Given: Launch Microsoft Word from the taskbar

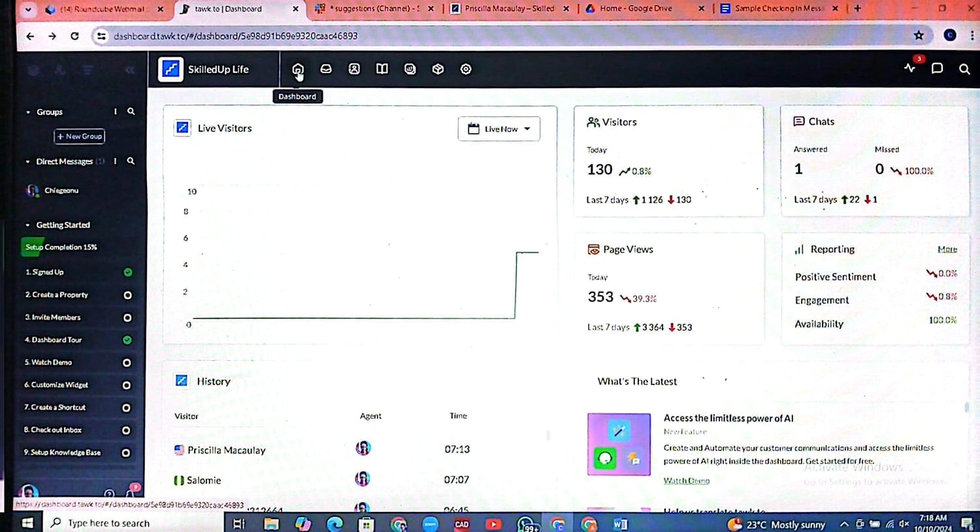Looking at the screenshot, I should [x=620, y=524].
